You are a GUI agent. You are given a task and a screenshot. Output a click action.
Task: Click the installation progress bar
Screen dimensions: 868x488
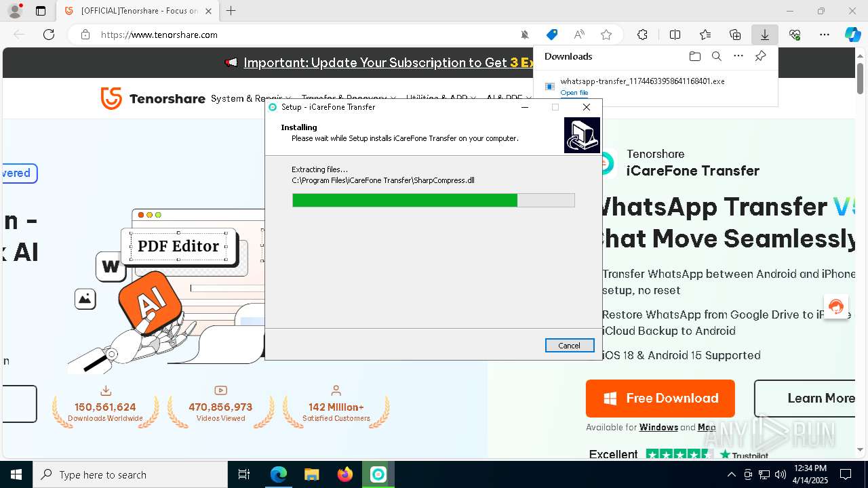(x=433, y=200)
